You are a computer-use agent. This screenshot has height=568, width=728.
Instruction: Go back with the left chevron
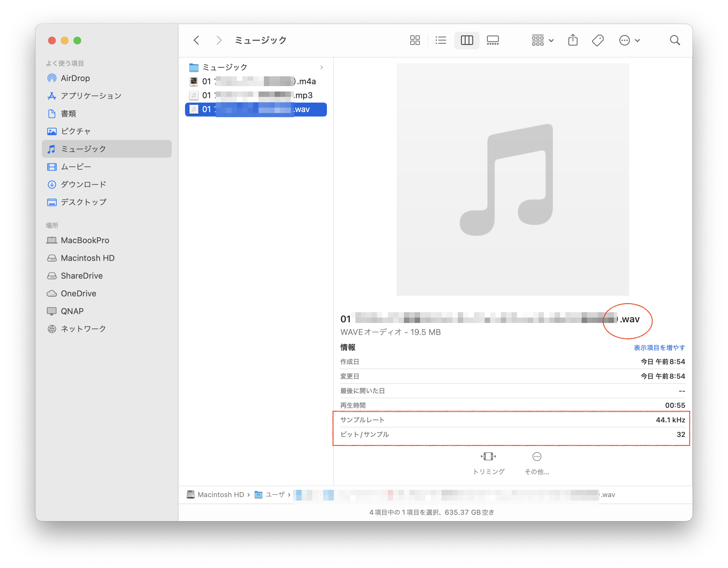[196, 40]
